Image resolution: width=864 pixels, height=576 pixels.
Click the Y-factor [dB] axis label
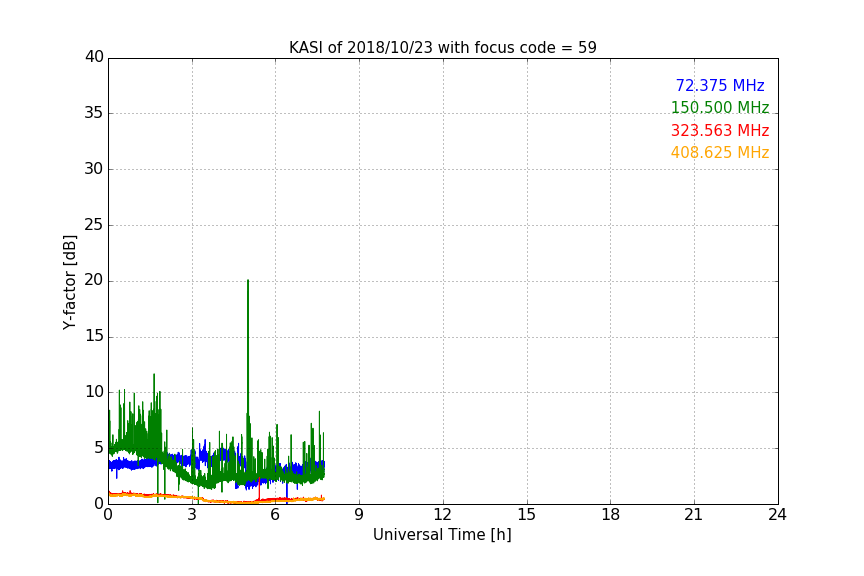pyautogui.click(x=69, y=282)
